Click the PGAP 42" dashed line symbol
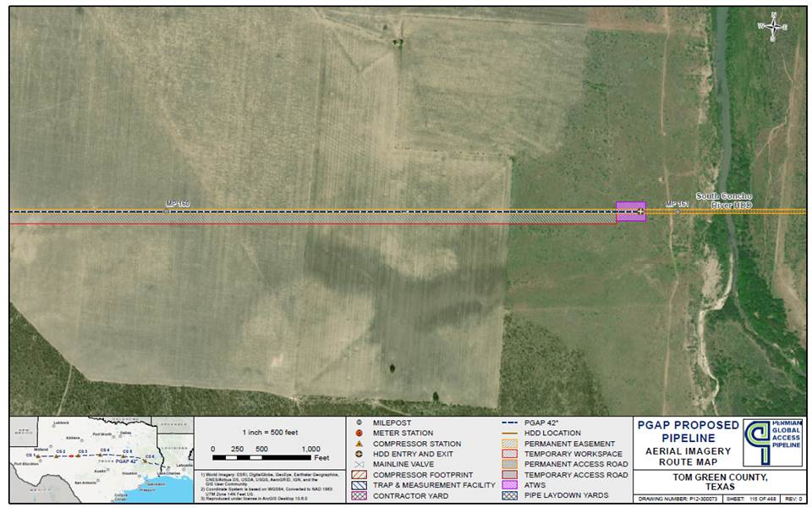The image size is (812, 508). [x=509, y=422]
